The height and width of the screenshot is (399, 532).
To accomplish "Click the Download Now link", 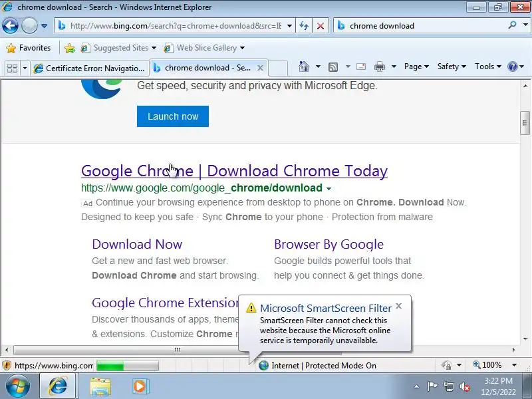I will (x=137, y=244).
